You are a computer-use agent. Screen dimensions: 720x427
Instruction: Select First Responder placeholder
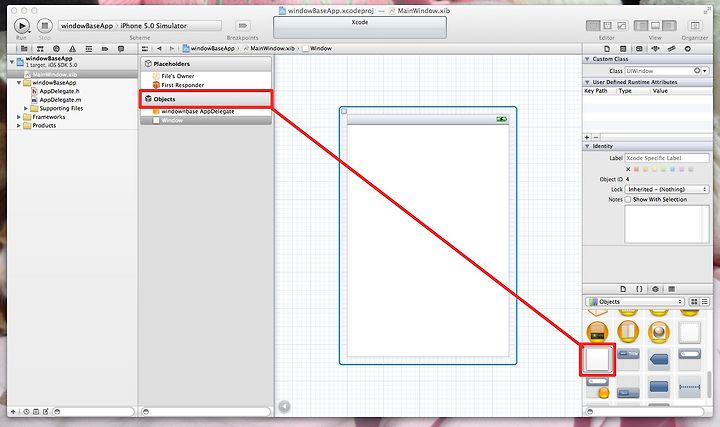tap(178, 85)
